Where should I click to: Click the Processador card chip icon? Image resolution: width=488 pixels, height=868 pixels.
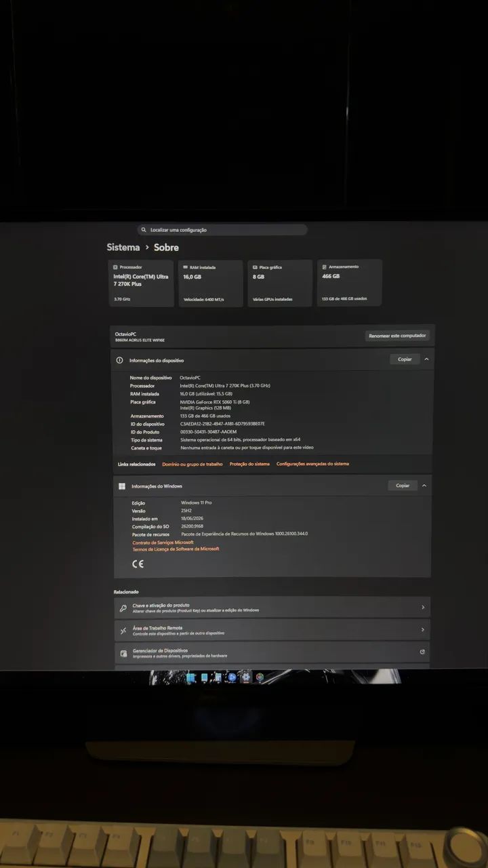pyautogui.click(x=116, y=267)
